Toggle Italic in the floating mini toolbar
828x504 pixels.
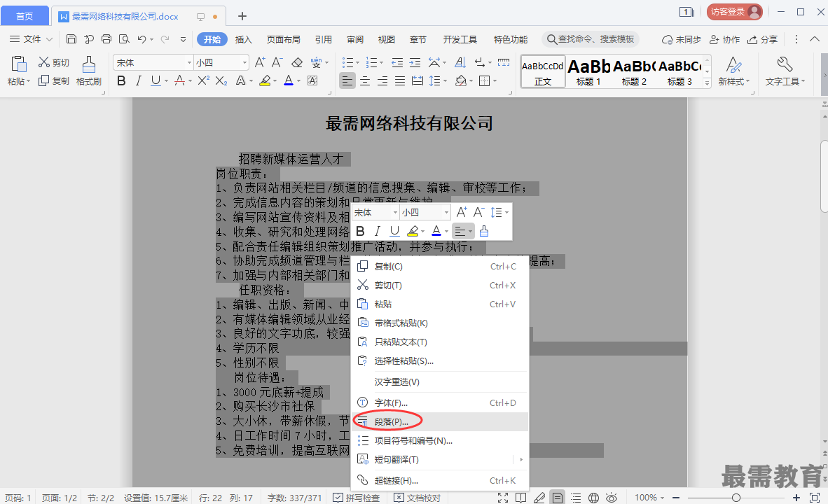(377, 231)
